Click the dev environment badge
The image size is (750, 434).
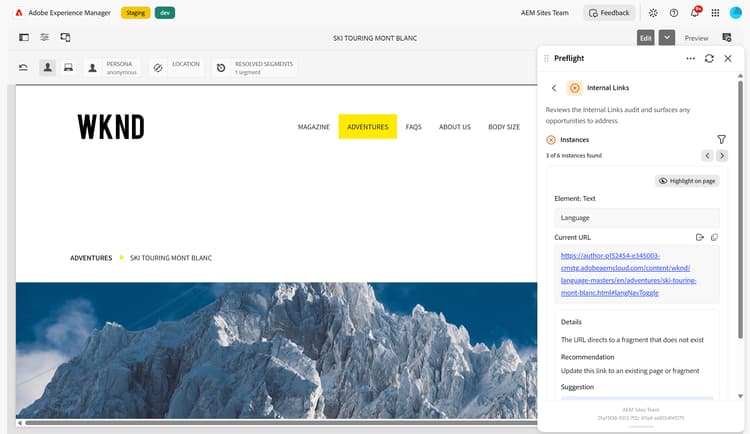(165, 13)
